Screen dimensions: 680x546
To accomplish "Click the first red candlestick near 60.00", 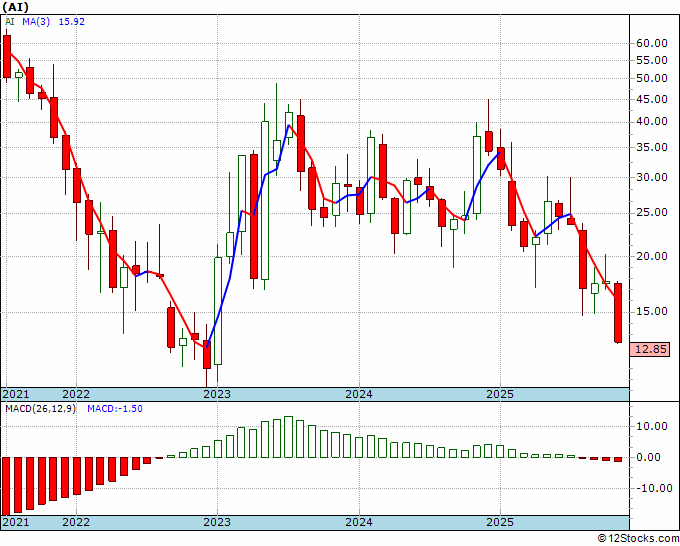I will pos(7,56).
